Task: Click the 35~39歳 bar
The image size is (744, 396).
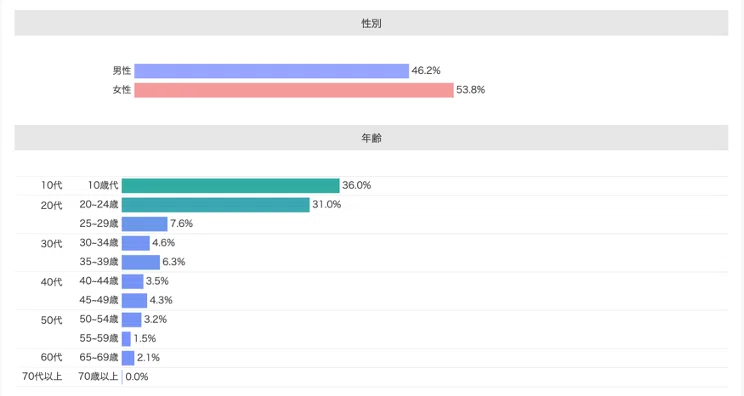Action: (141, 262)
